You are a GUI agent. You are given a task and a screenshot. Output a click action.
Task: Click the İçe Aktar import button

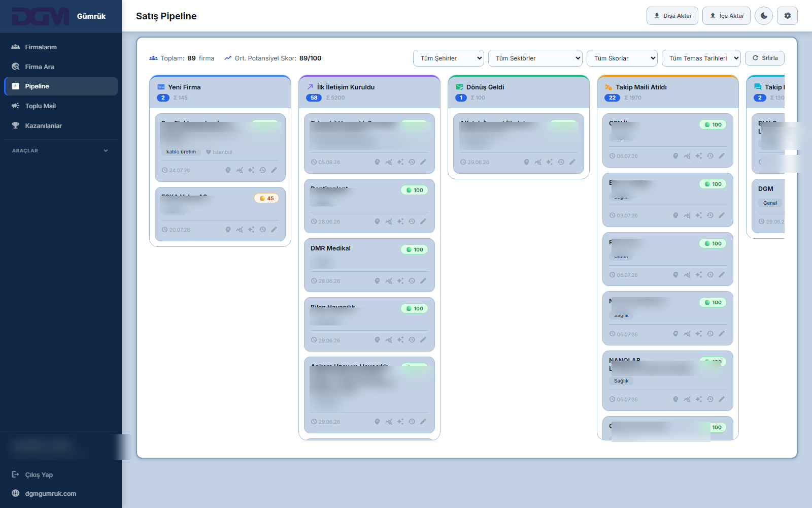pyautogui.click(x=726, y=16)
